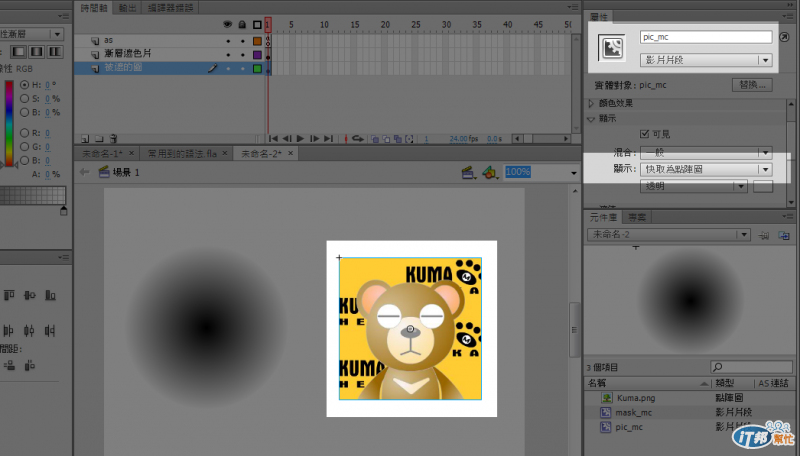Select the R red radio button
This screenshot has width=800, height=456.
[24, 133]
